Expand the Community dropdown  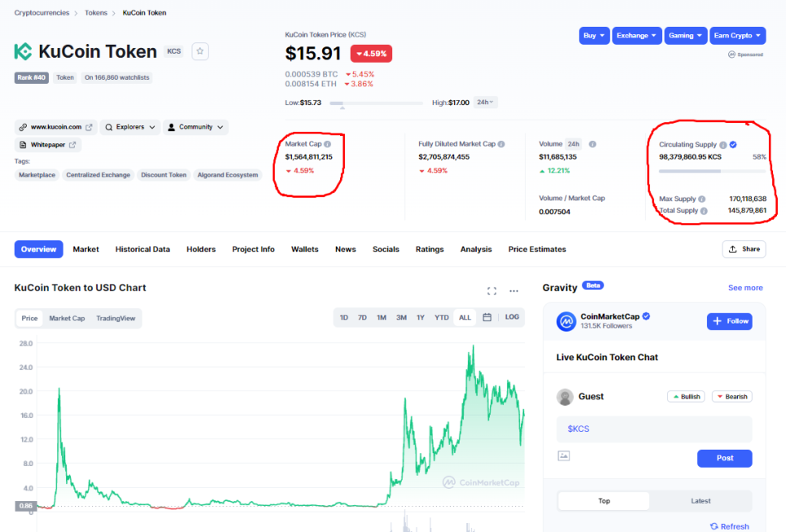tap(195, 127)
